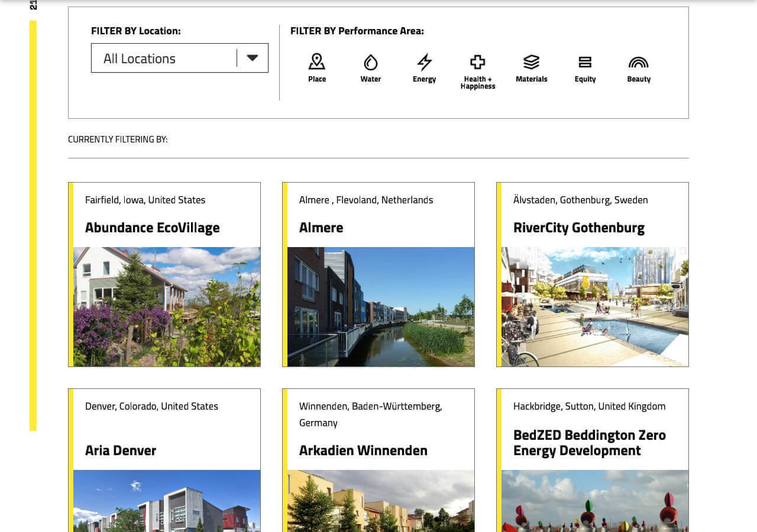
Task: Click the Equity filter label text
Action: pyautogui.click(x=585, y=79)
